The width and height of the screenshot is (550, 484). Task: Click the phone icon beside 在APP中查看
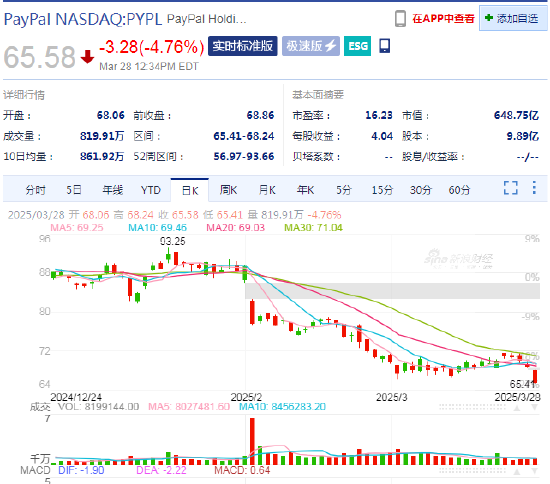[400, 19]
